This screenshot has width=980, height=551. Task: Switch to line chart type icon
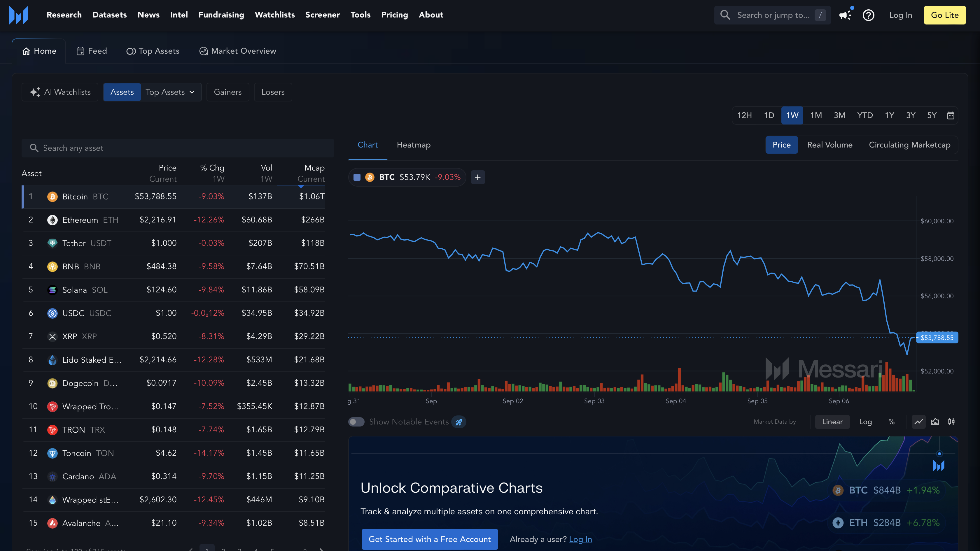918,422
